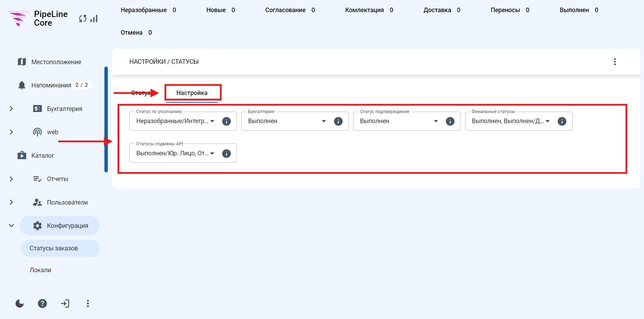Open the Статус по умолчанию dropdown
Image resolution: width=644 pixels, height=319 pixels.
[x=175, y=121]
